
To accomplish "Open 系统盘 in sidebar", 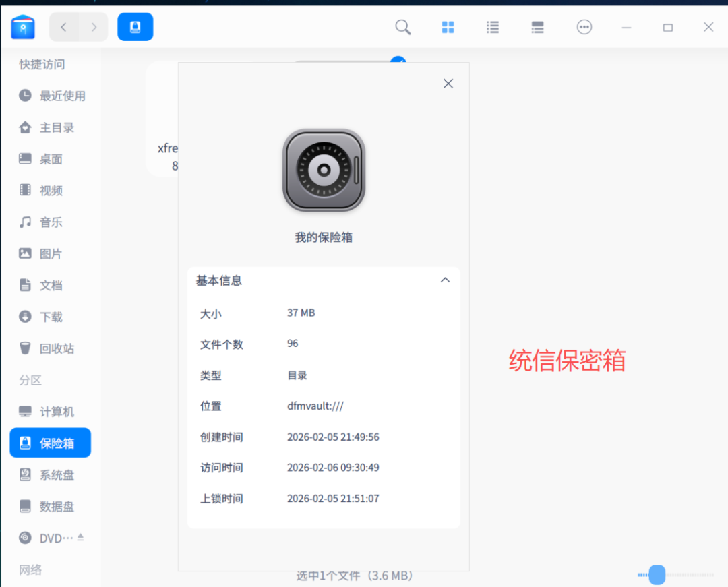I will tap(51, 474).
